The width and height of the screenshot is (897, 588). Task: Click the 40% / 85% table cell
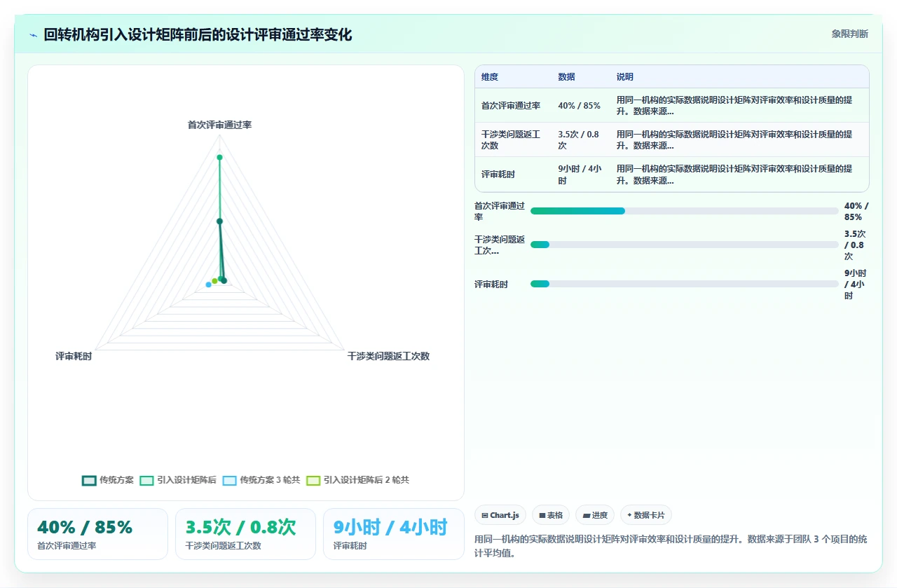pyautogui.click(x=579, y=106)
